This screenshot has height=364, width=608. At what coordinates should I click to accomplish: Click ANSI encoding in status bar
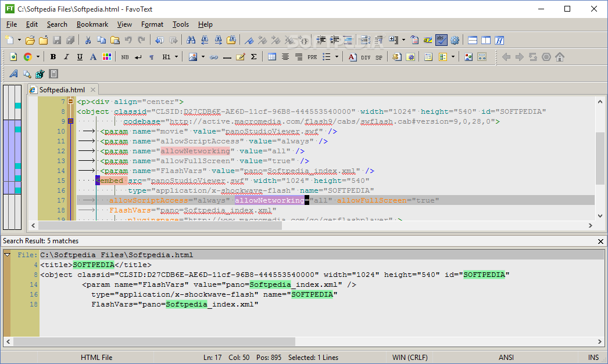(506, 358)
